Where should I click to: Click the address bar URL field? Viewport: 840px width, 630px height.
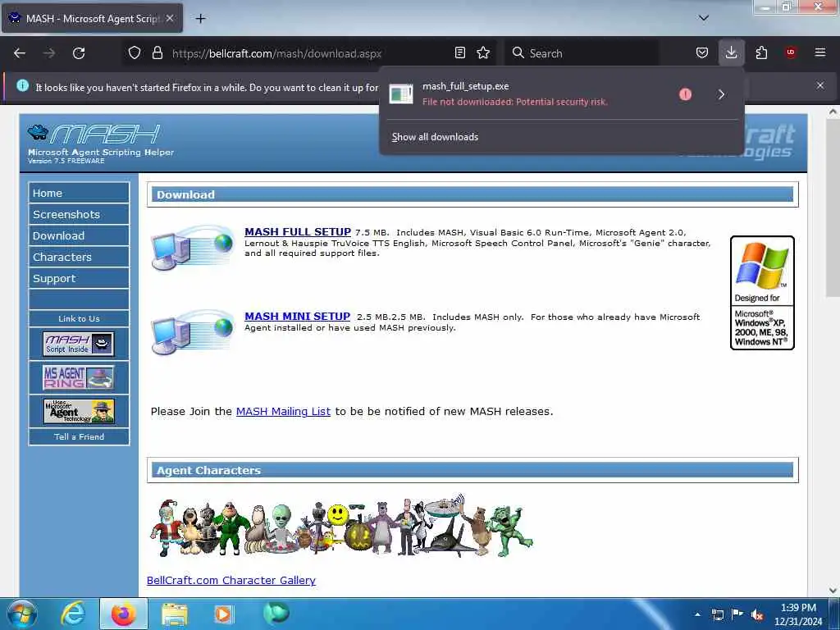(x=308, y=53)
